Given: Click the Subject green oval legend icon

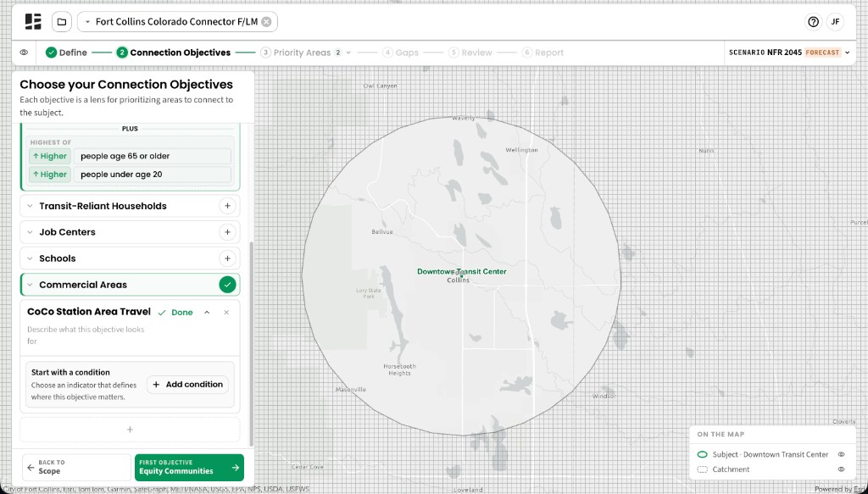Looking at the screenshot, I should (703, 454).
